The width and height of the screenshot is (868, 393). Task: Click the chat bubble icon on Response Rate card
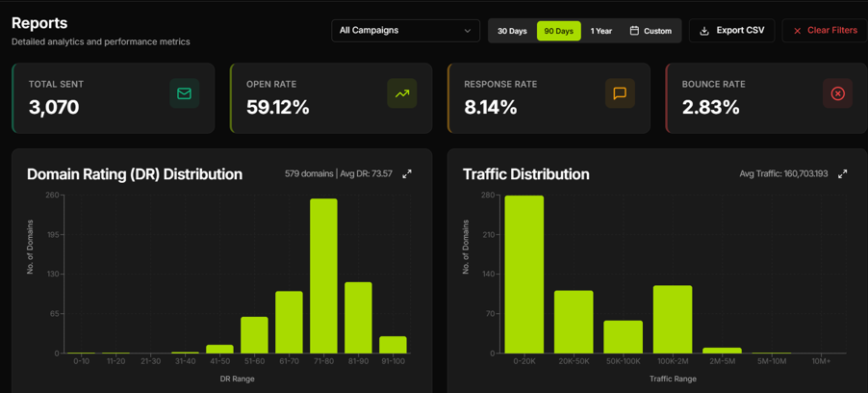[620, 93]
